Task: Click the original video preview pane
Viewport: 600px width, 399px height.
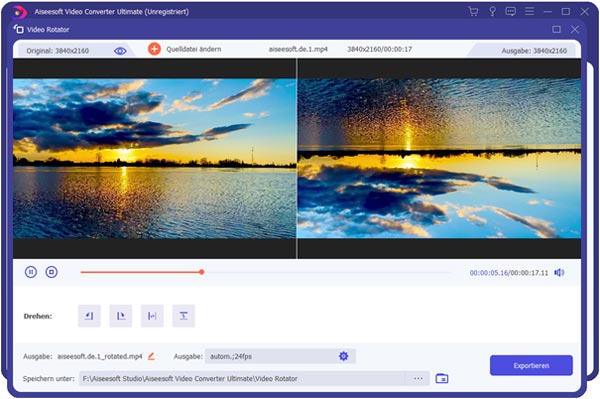Action: coord(155,158)
